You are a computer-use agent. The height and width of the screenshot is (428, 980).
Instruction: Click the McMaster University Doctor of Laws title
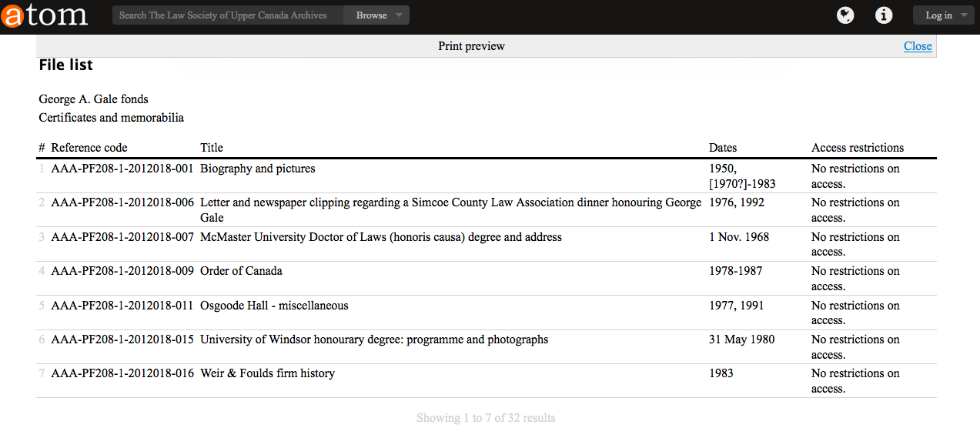point(380,237)
